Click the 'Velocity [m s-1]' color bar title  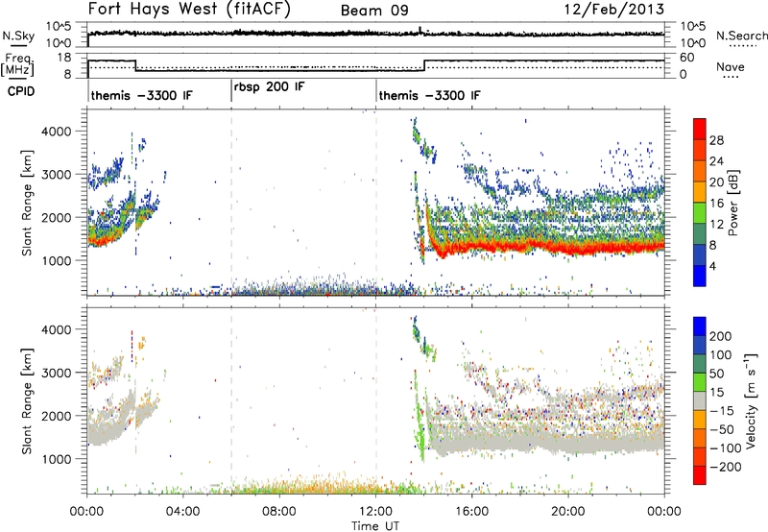(x=752, y=400)
